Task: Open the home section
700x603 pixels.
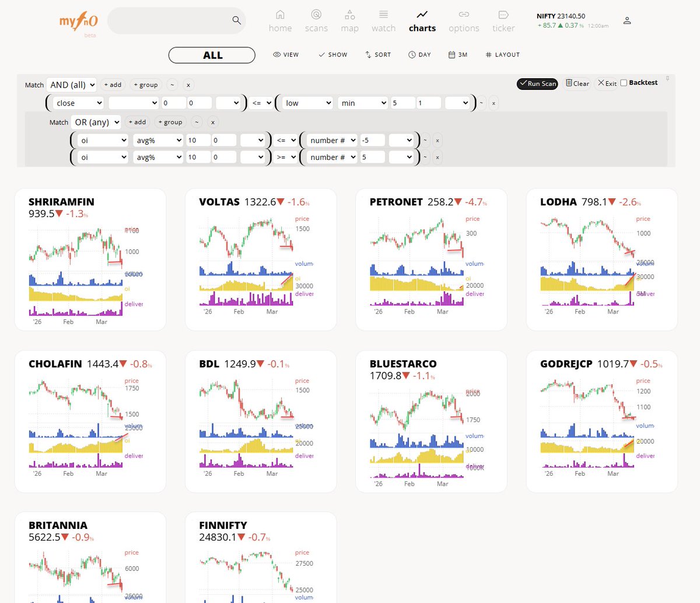Action: coord(280,22)
